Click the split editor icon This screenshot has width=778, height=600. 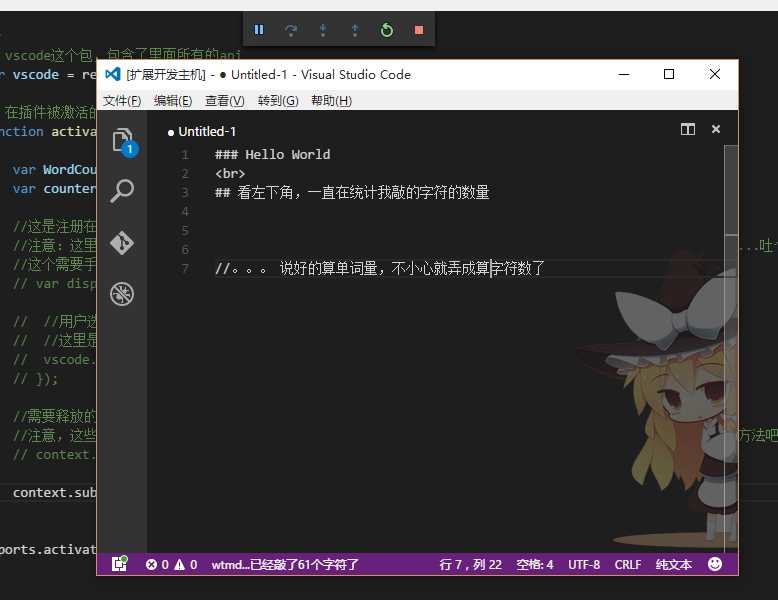pyautogui.click(x=688, y=130)
